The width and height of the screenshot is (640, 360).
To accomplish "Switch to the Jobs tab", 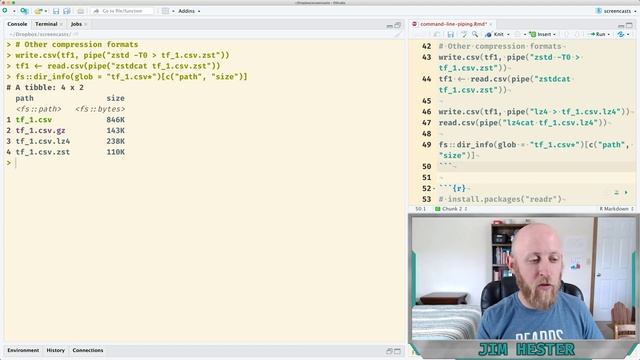I will pos(76,24).
